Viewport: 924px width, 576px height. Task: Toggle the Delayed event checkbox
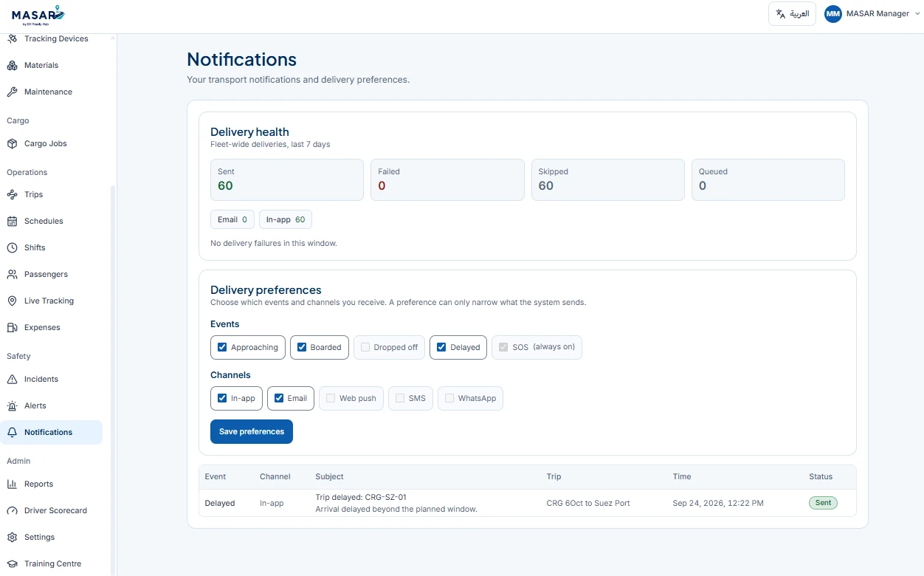[x=441, y=347]
